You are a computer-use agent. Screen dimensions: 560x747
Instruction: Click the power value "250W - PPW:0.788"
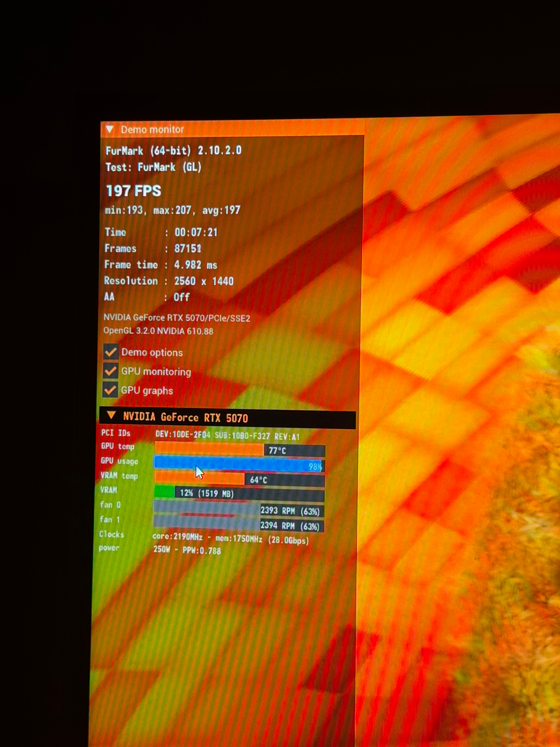pyautogui.click(x=187, y=550)
